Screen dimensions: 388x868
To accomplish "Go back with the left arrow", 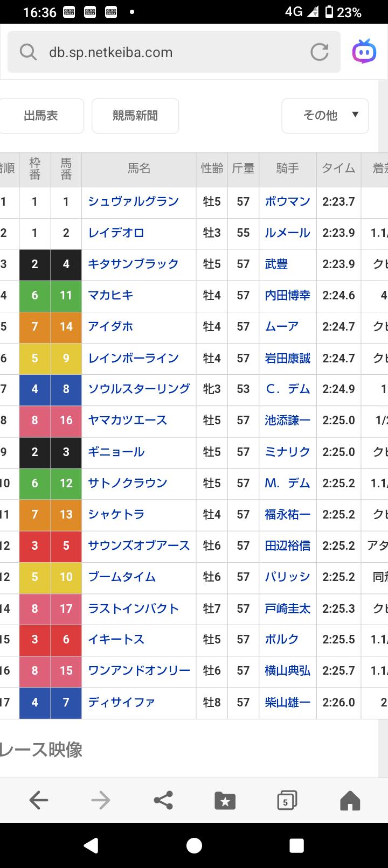I will click(x=39, y=801).
